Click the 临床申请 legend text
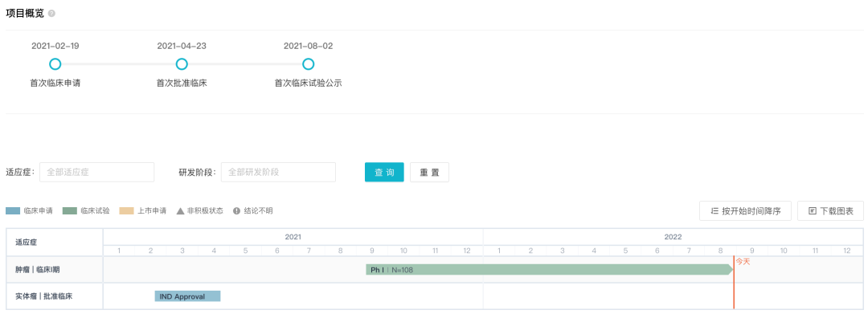868x314 pixels. click(38, 210)
